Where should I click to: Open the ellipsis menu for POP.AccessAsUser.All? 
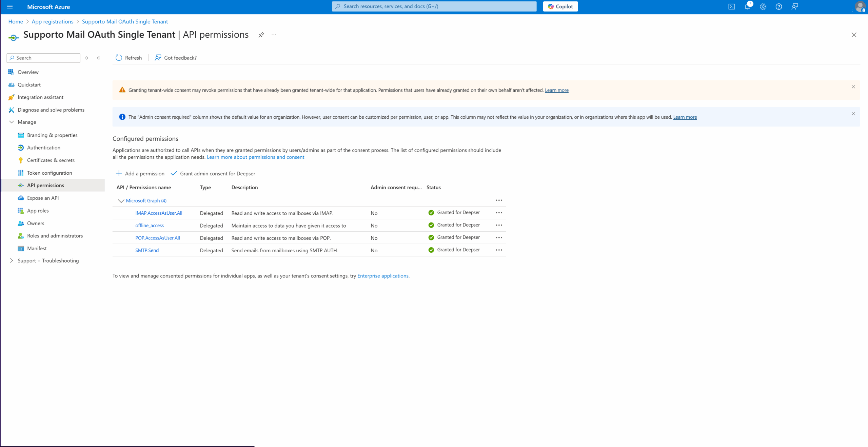[499, 237]
